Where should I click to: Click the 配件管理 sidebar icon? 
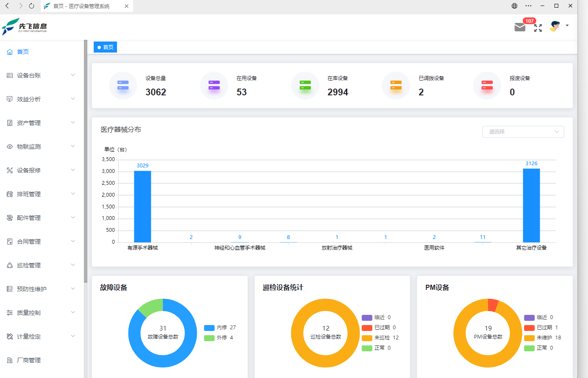[x=10, y=218]
